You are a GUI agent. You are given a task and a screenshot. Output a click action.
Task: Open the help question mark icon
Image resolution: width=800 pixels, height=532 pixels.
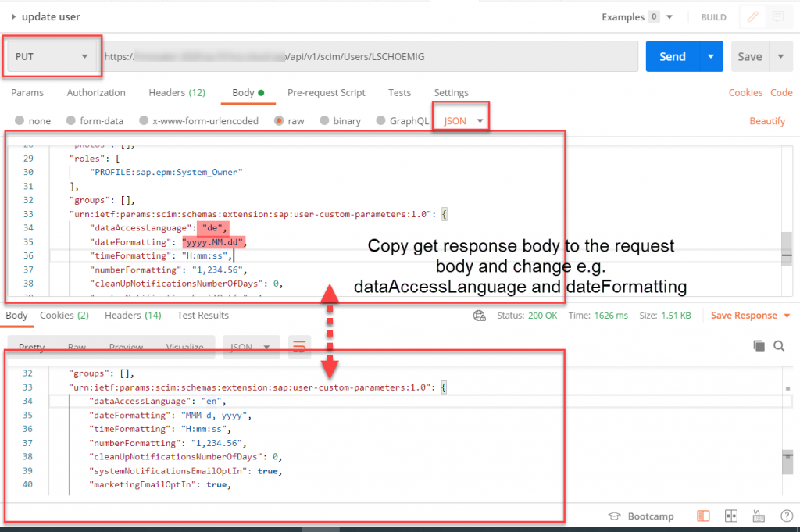click(x=787, y=516)
